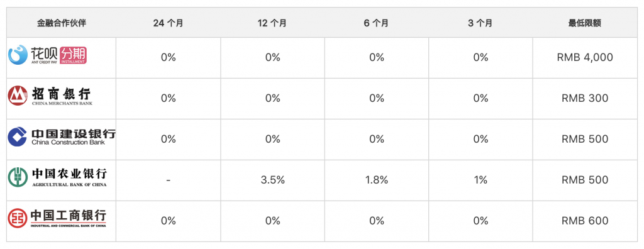Select the 最低限额 column header
This screenshot has height=249, width=644.
(x=585, y=23)
